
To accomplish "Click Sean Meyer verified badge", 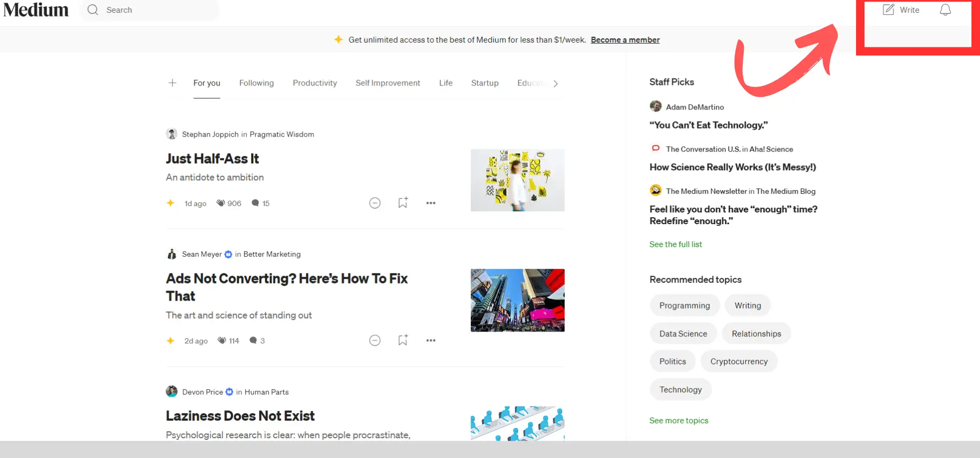I will pos(228,254).
